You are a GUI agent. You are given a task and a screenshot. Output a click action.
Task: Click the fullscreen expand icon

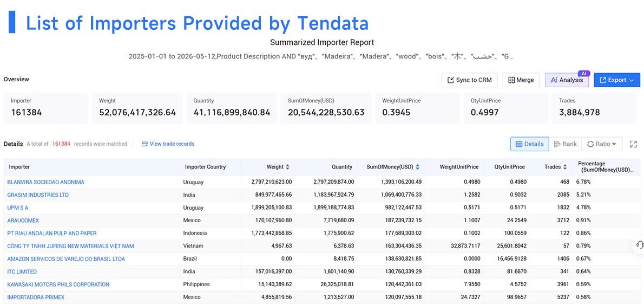tap(633, 144)
